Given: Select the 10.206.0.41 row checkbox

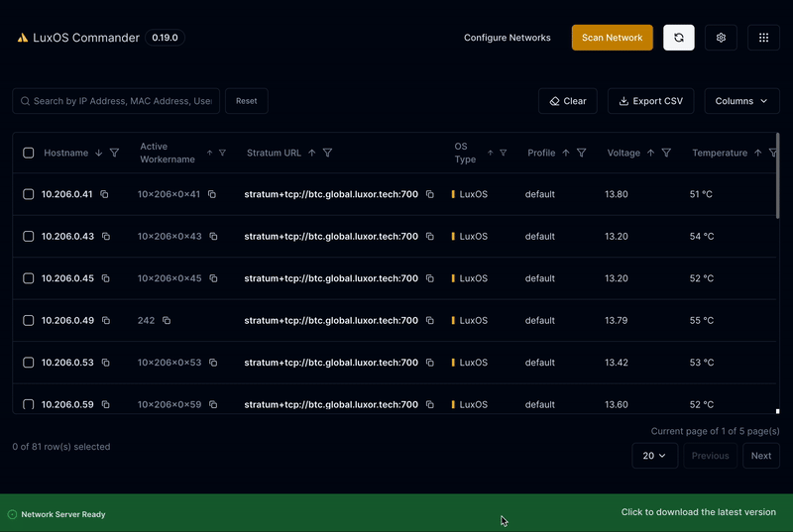Looking at the screenshot, I should tap(29, 194).
